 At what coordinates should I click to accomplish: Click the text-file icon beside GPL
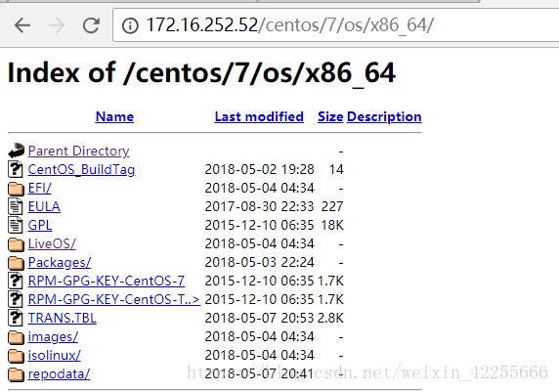pos(16,225)
